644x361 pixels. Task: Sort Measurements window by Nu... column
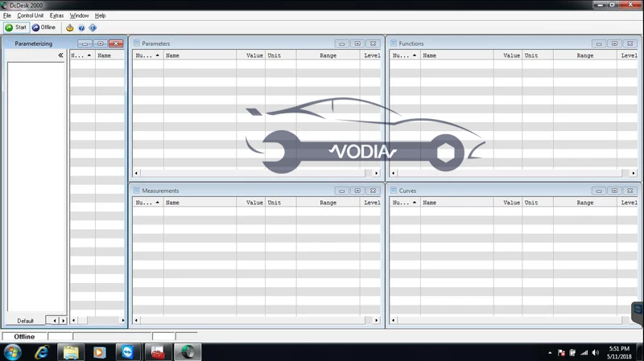[x=148, y=203]
